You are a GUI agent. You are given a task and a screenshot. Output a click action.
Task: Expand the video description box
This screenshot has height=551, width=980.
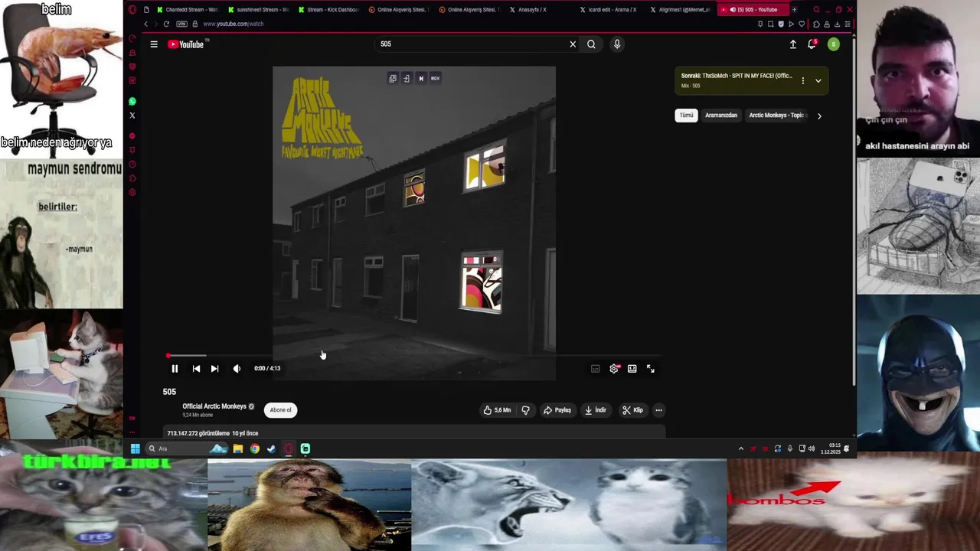point(413,433)
